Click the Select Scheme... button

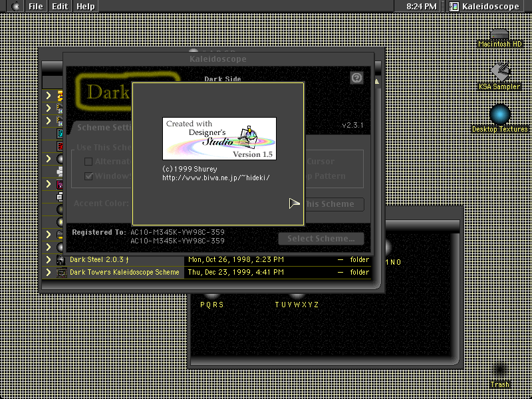click(x=321, y=239)
